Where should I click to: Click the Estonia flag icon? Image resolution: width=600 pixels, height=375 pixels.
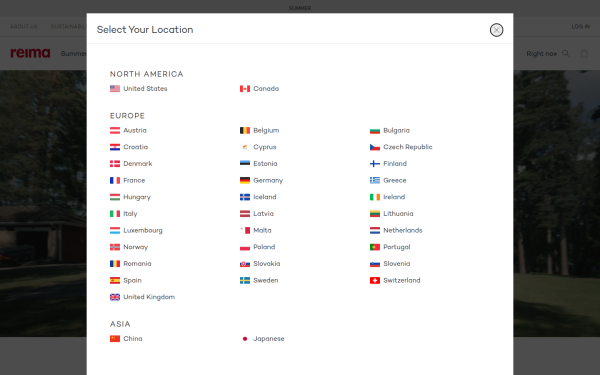[245, 164]
